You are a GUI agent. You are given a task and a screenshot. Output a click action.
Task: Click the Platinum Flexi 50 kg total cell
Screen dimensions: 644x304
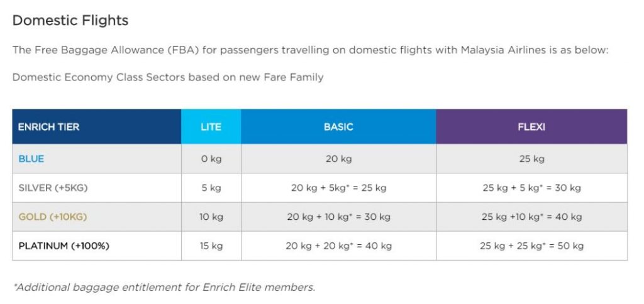[531, 246]
